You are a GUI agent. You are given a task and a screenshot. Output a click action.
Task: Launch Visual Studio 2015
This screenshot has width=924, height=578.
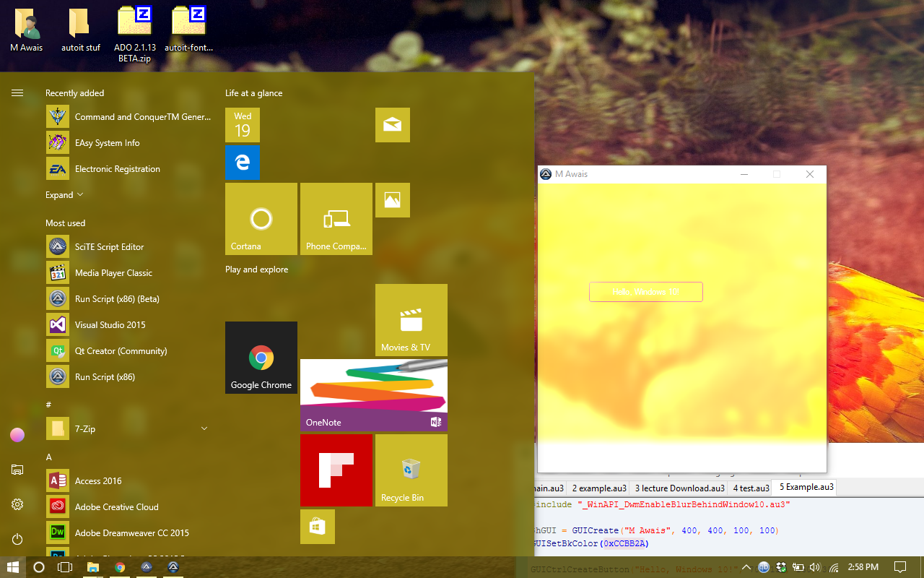(130, 325)
